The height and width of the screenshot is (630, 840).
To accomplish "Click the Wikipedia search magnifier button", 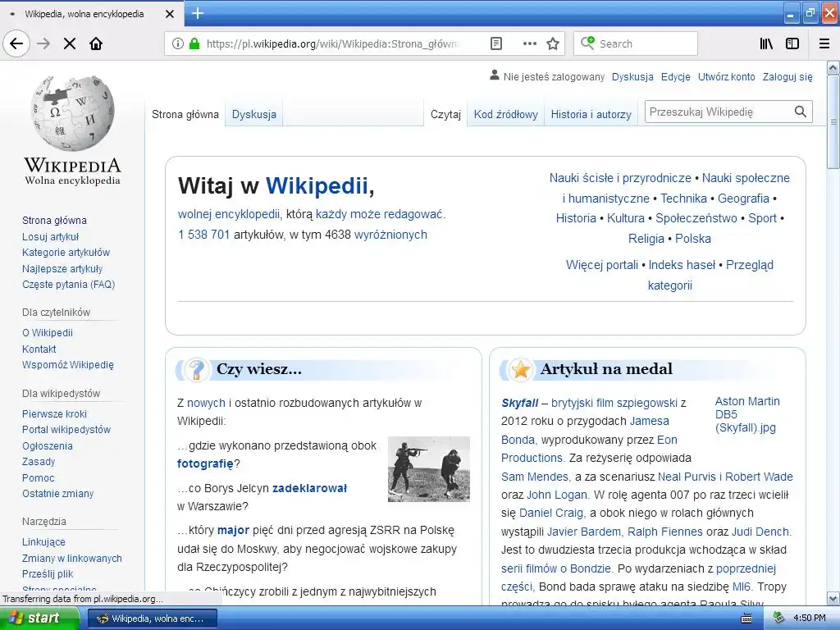I will (801, 112).
